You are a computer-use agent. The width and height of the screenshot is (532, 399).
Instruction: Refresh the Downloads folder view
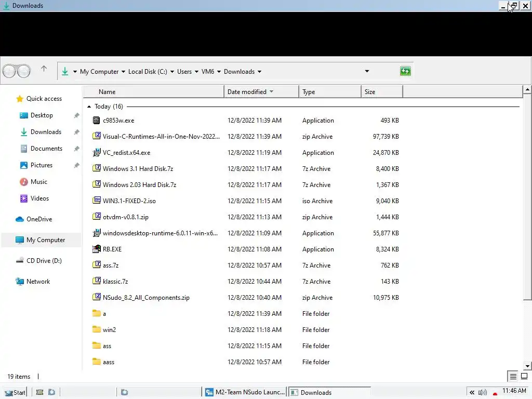[405, 71]
